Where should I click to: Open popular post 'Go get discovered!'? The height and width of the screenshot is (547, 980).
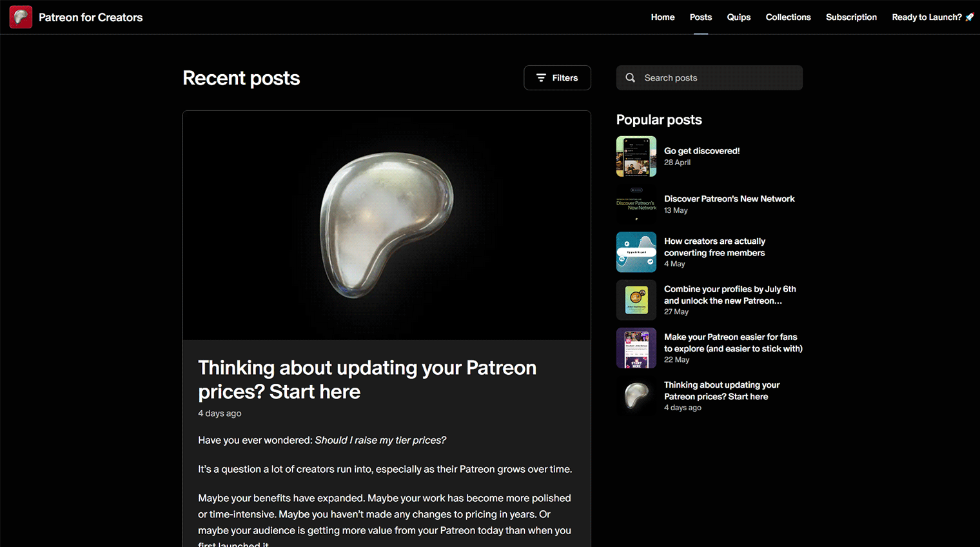tap(701, 151)
